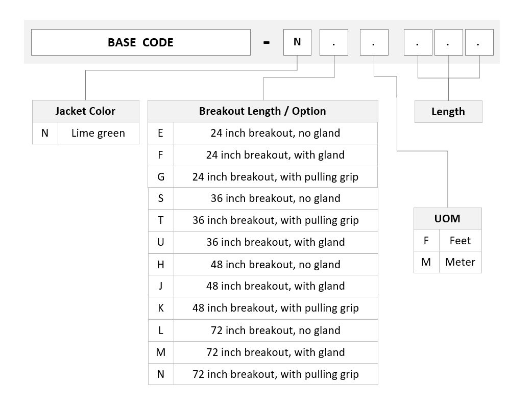
Task: Pick code T 36 inch with pulling grip
Action: tap(263, 221)
